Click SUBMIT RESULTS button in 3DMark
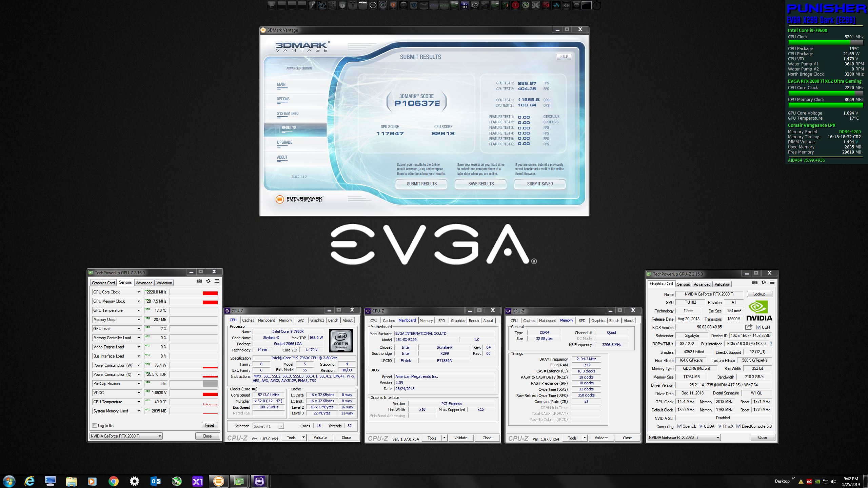The height and width of the screenshot is (488, 868). 421,184
